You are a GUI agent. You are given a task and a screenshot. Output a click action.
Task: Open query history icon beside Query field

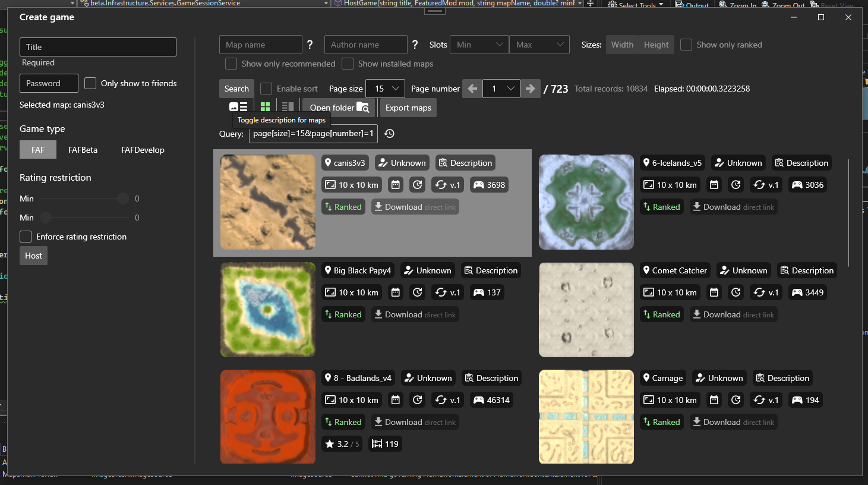coord(389,134)
